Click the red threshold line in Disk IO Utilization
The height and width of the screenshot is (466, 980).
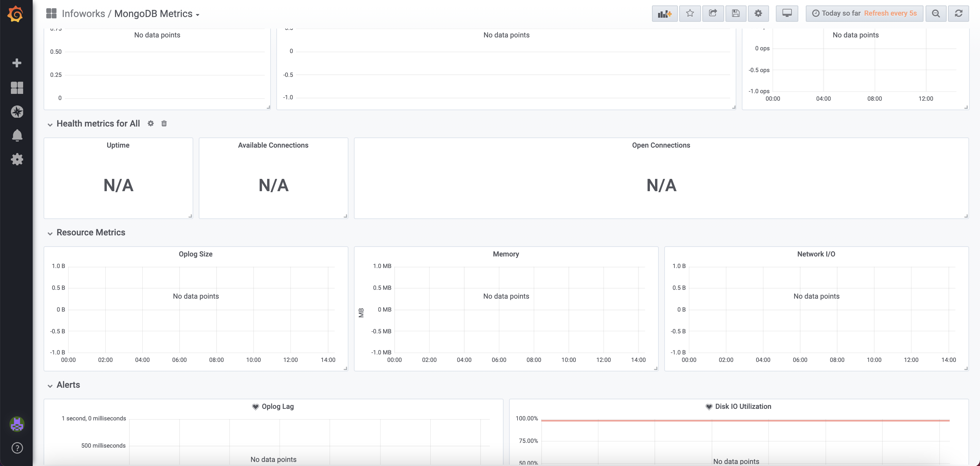click(x=745, y=420)
